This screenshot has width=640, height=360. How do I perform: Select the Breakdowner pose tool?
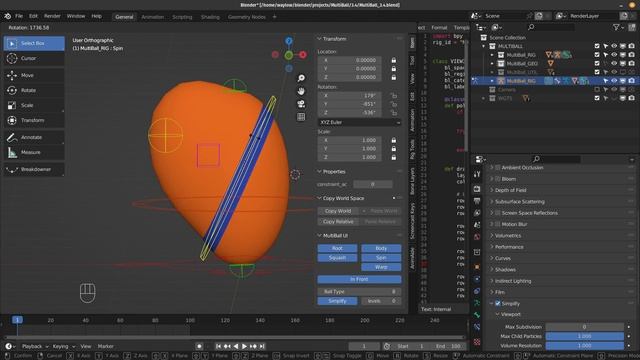tap(34, 169)
